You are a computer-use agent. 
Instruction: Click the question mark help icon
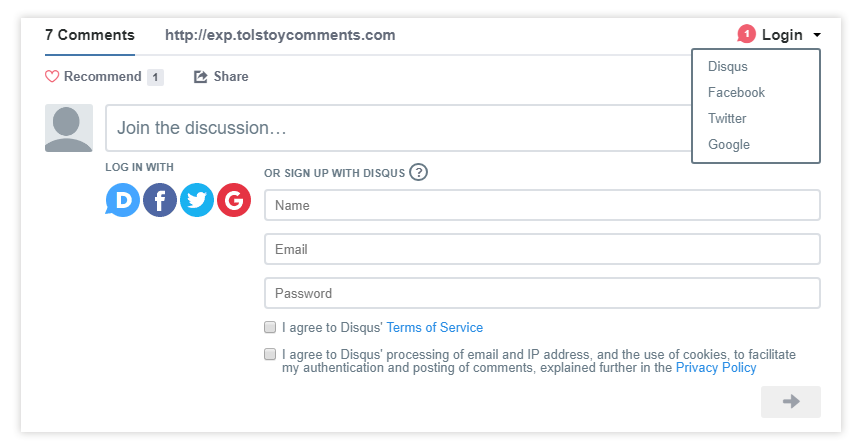point(418,172)
